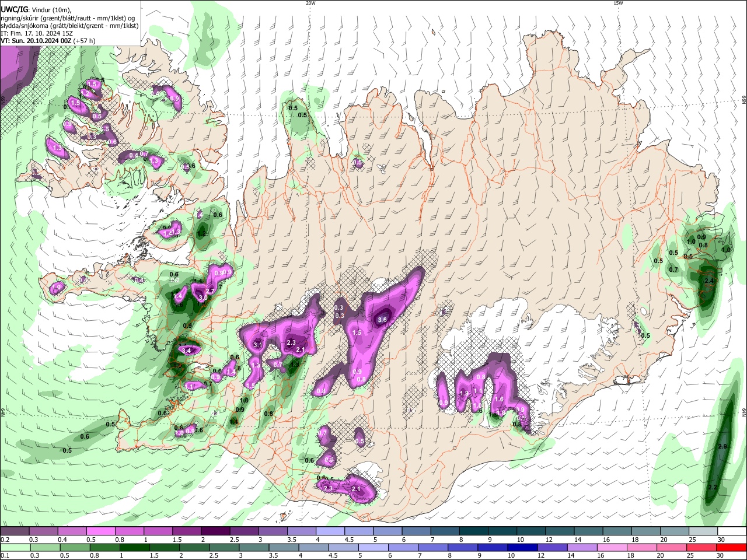Select the 'IT: Fim. 17. 10. 2024 15Z' line
Viewport: 747px width, 560px height.
click(x=36, y=33)
